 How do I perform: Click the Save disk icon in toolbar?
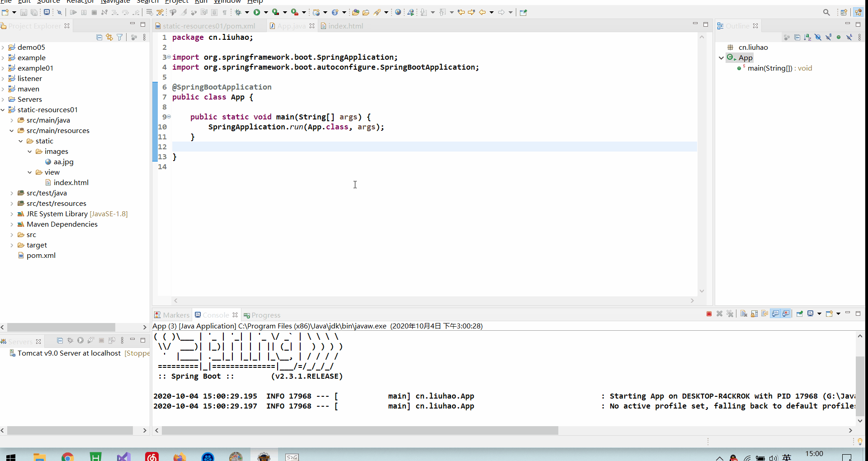pos(24,12)
